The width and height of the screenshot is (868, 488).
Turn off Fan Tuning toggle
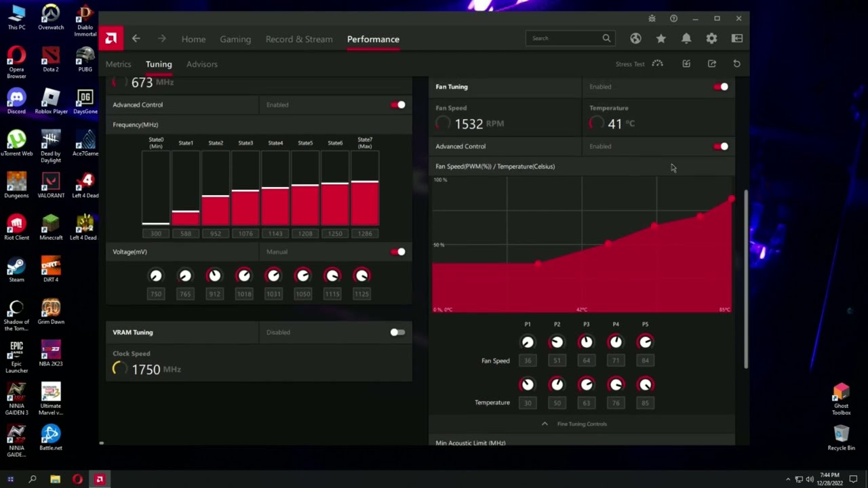[721, 87]
